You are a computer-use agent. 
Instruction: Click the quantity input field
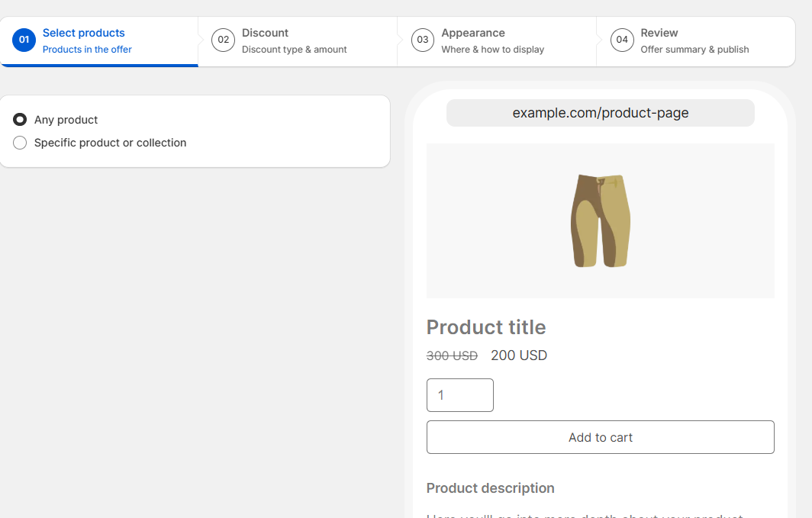click(460, 395)
